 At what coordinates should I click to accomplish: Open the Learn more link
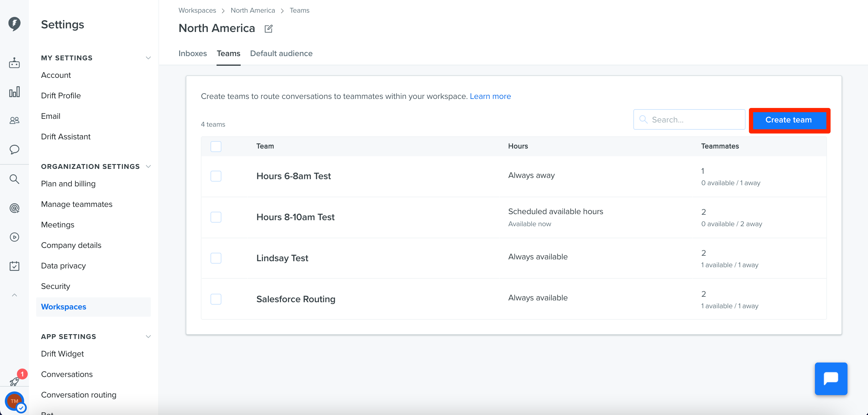coord(490,96)
